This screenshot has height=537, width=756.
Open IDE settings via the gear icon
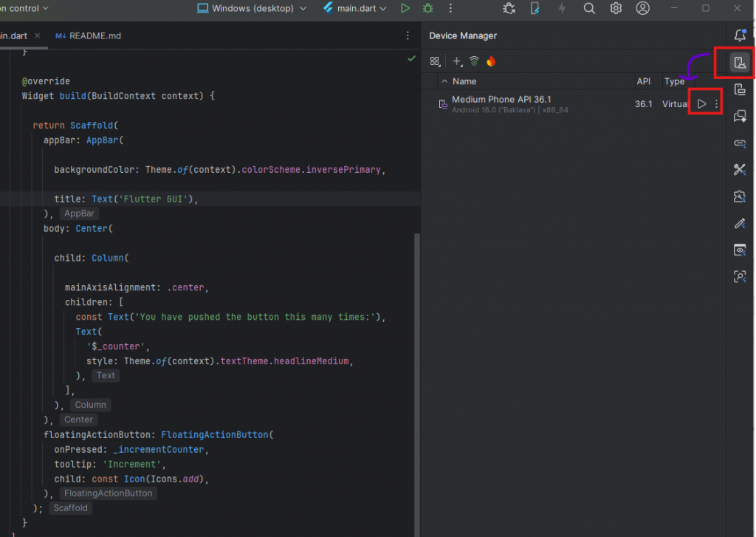pyautogui.click(x=616, y=8)
